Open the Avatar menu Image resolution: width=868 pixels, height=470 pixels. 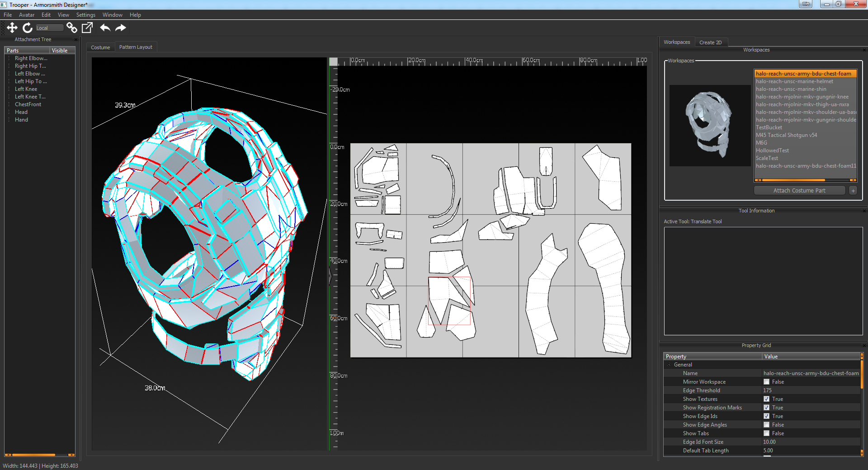coord(26,15)
